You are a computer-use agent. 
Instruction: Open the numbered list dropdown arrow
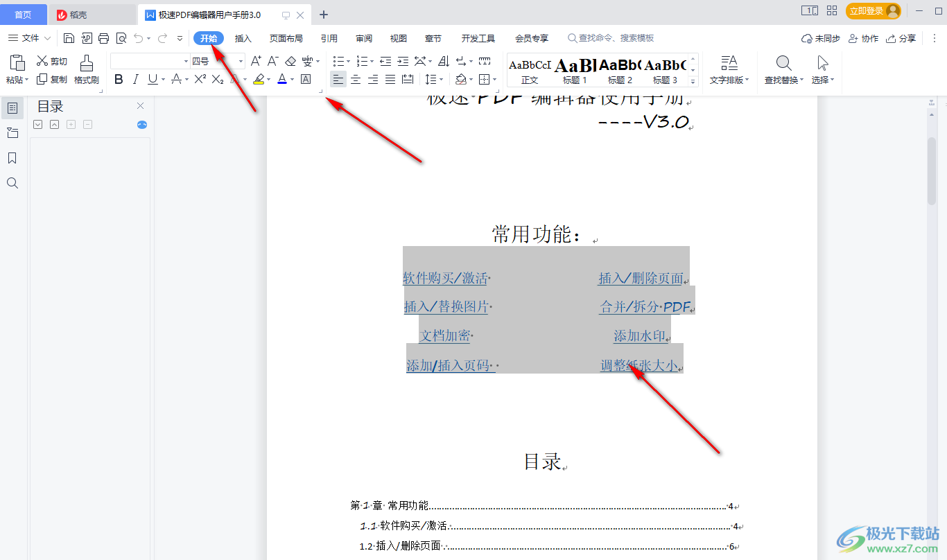(x=372, y=62)
